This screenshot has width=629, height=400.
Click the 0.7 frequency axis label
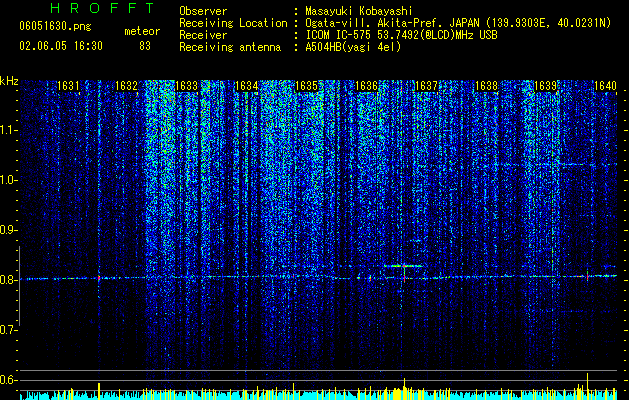[9, 330]
